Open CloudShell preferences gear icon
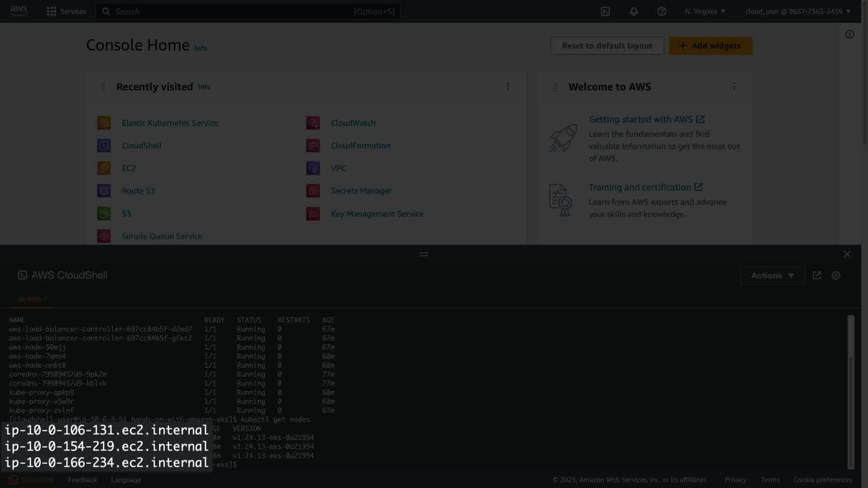This screenshot has width=868, height=488. 835,275
